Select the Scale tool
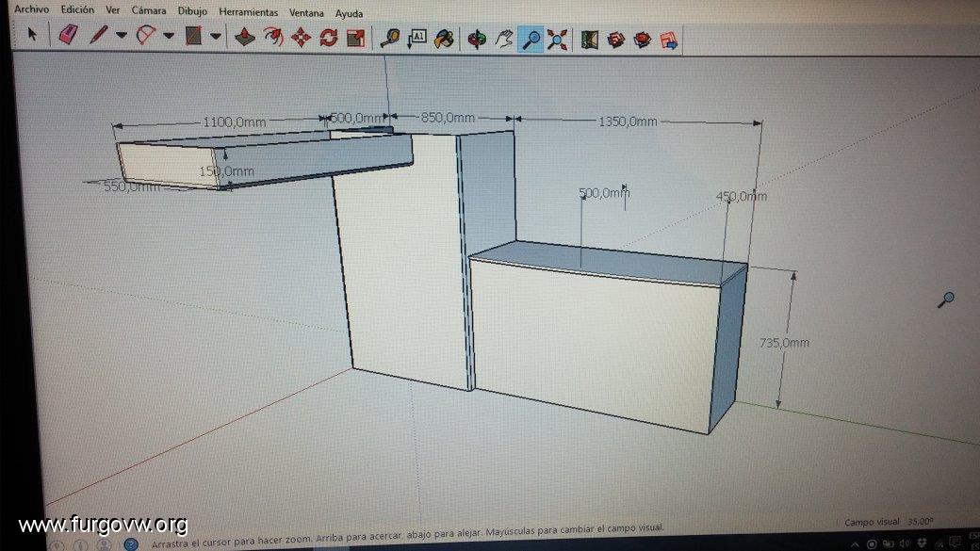 click(x=355, y=38)
